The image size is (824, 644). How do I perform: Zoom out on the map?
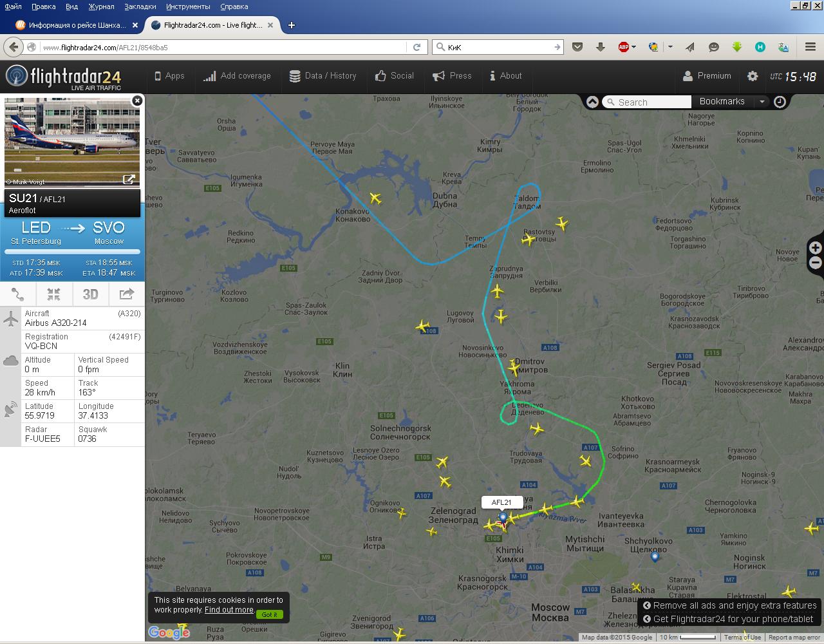tap(816, 263)
